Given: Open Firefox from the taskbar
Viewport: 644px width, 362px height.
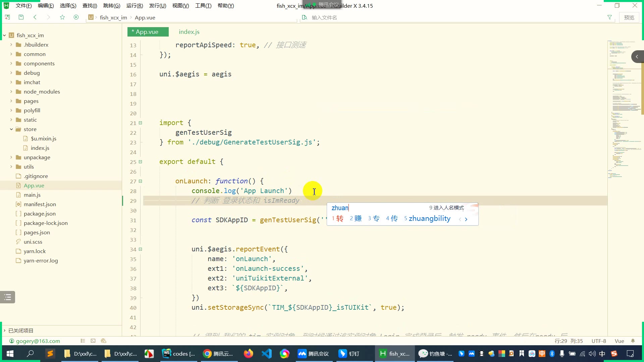Looking at the screenshot, I should point(249,354).
